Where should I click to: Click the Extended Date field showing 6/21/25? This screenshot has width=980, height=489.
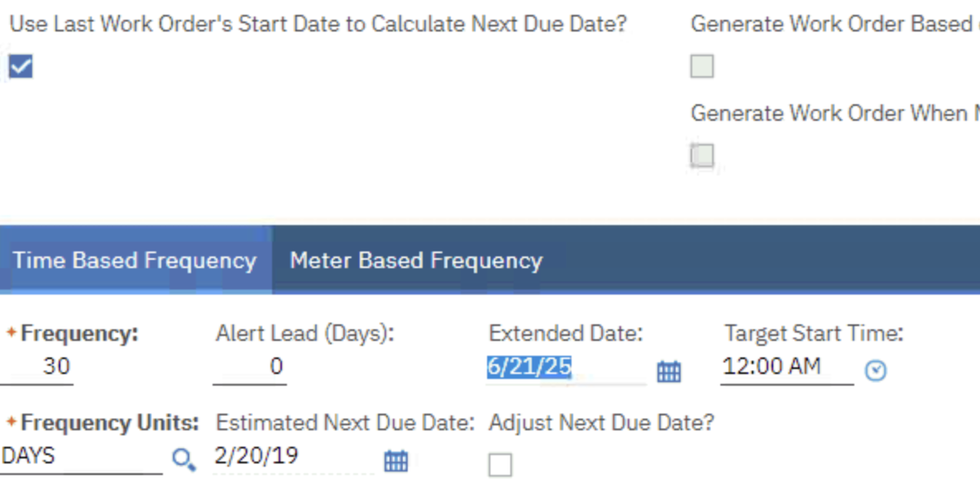[565, 367]
